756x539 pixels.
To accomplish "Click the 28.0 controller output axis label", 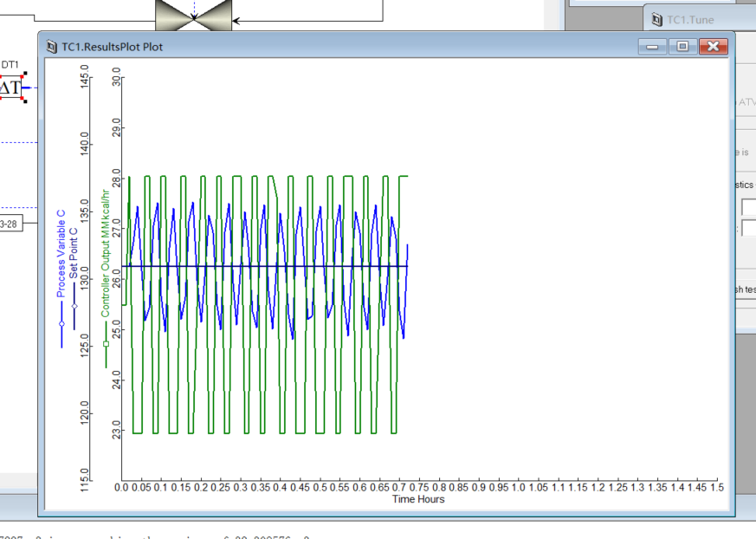I will coord(117,178).
